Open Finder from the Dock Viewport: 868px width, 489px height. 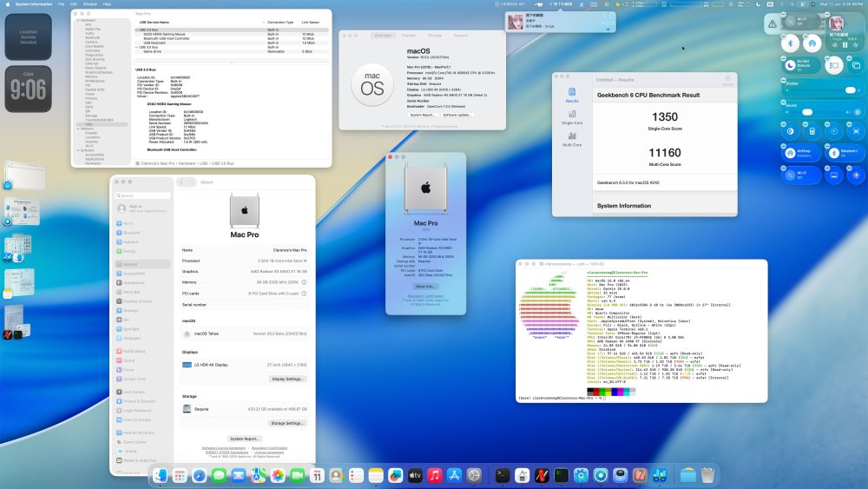160,475
